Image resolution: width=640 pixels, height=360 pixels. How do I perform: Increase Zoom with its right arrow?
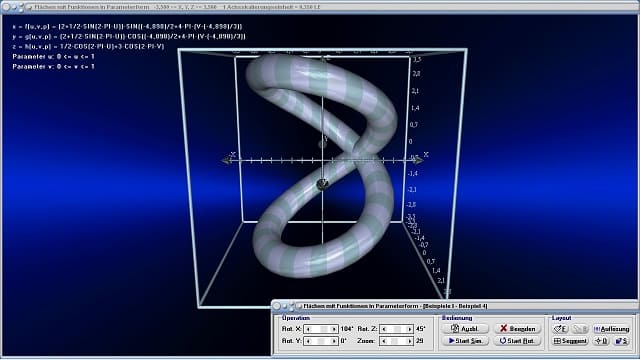click(x=410, y=341)
